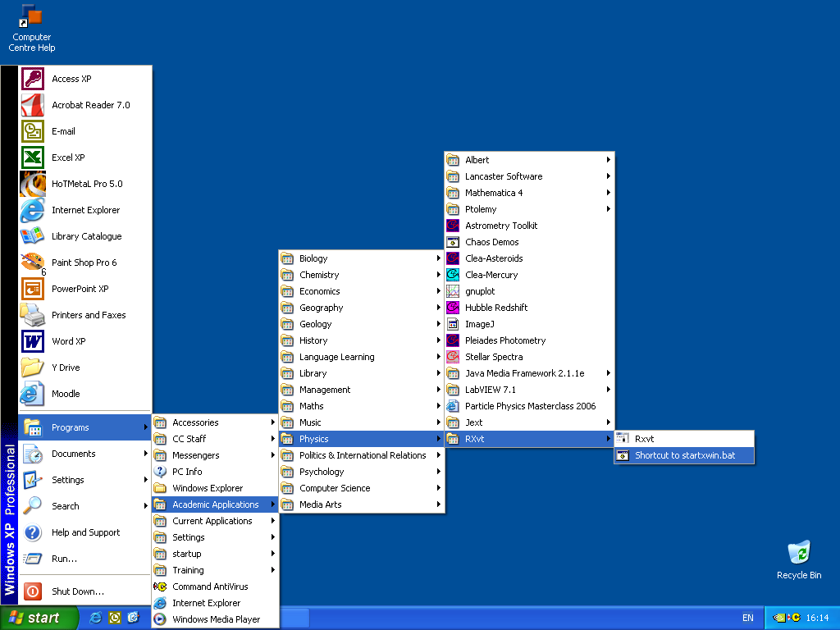Viewport: 840px width, 630px height.
Task: Expand the Lancaster Software submenu arrow
Action: click(x=608, y=176)
